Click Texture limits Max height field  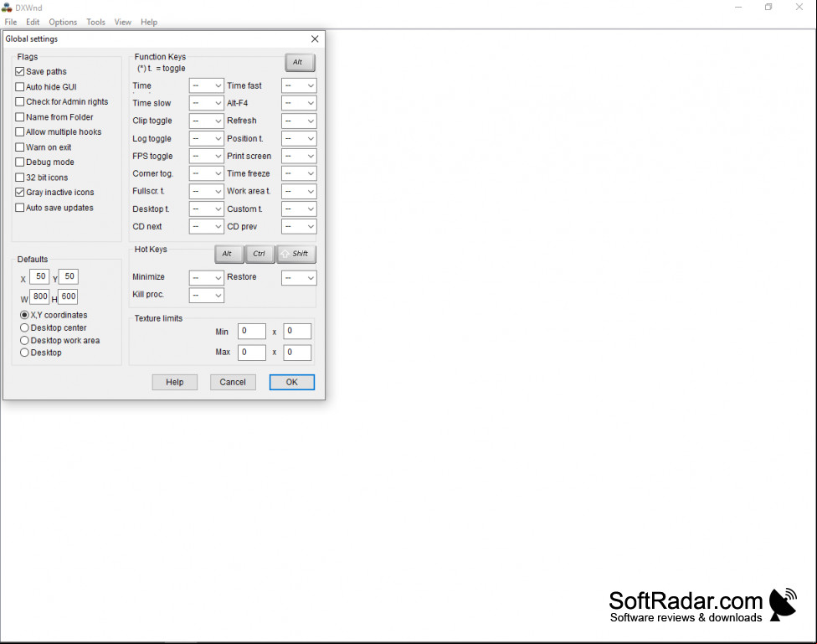coord(297,353)
